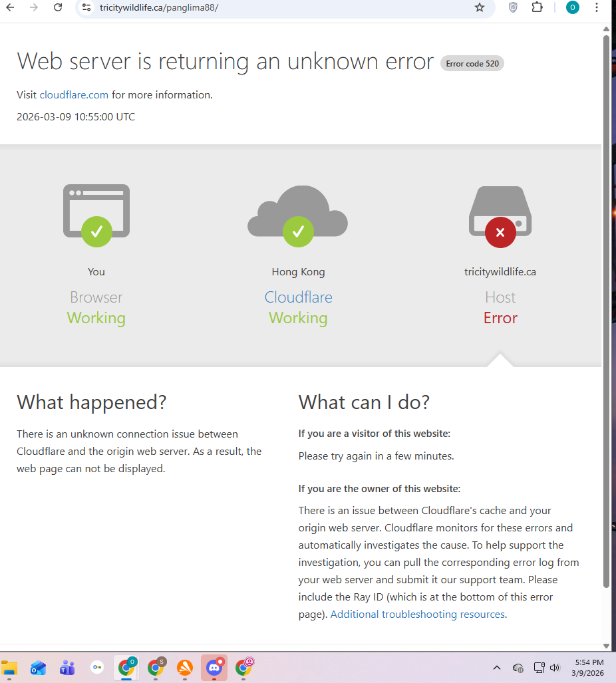Click the tricitywildlife.ca host label
The height and width of the screenshot is (683, 616).
point(500,272)
